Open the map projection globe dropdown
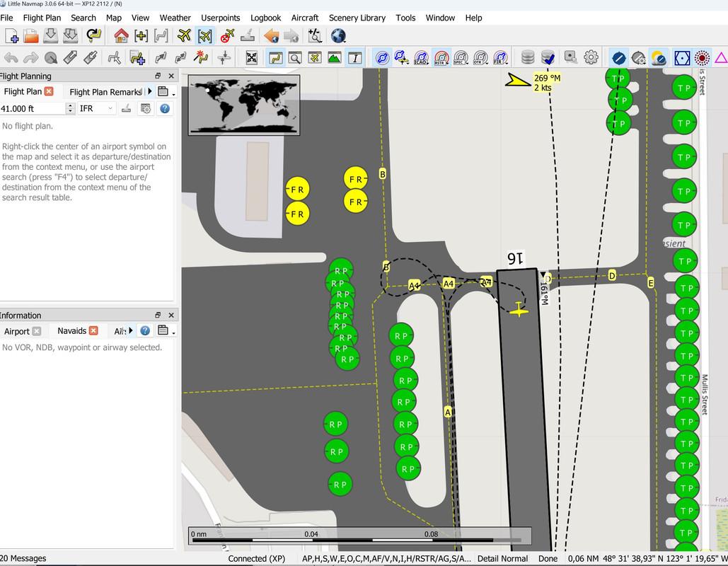The width and height of the screenshot is (728, 566). [x=338, y=36]
